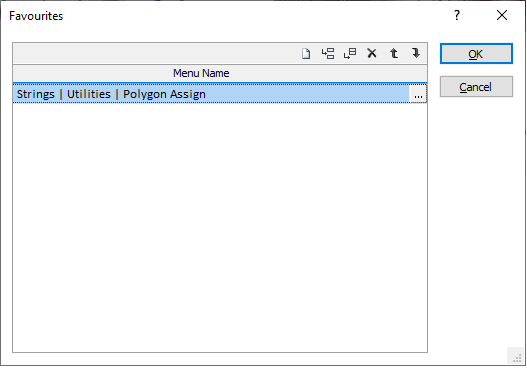This screenshot has height=368, width=527.
Task: Close the Favourites dialog
Action: (502, 15)
